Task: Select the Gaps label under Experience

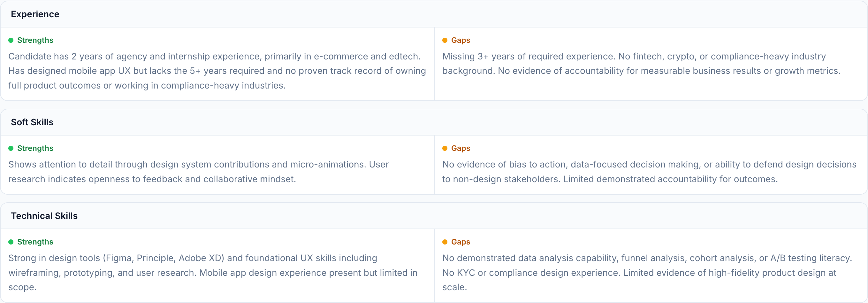Action: pos(460,41)
